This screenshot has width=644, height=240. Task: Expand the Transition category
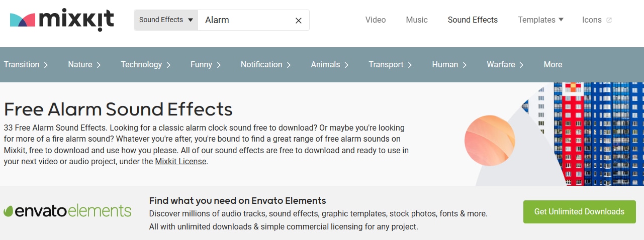26,65
